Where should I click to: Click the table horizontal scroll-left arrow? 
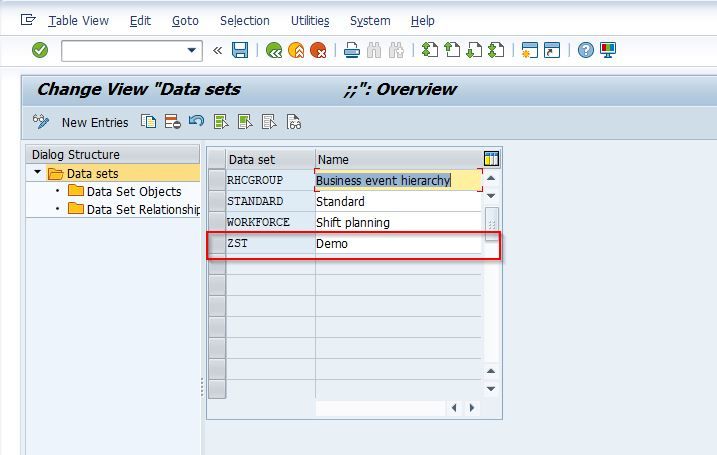tap(454, 407)
